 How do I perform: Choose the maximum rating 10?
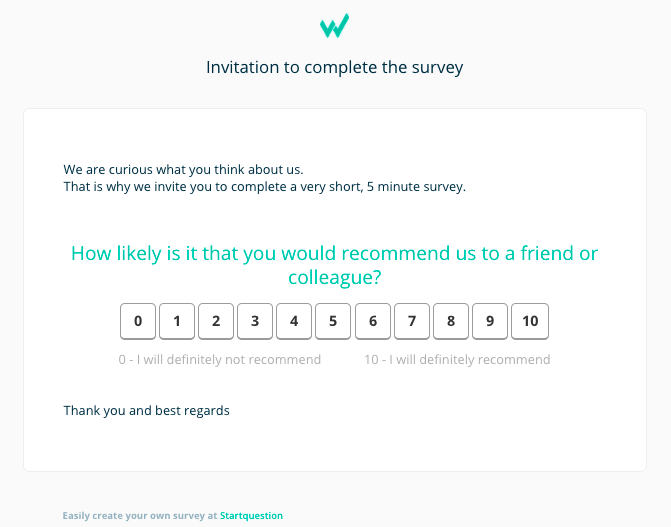[530, 321]
